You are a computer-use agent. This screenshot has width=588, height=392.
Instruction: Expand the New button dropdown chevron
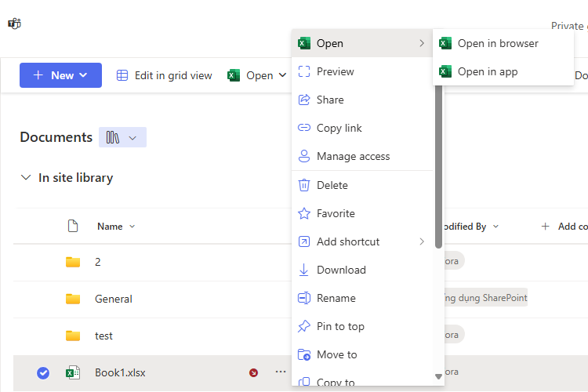(83, 75)
